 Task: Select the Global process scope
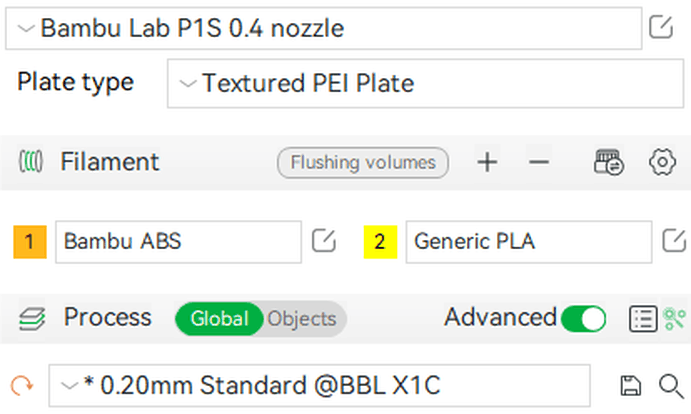pyautogui.click(x=219, y=318)
